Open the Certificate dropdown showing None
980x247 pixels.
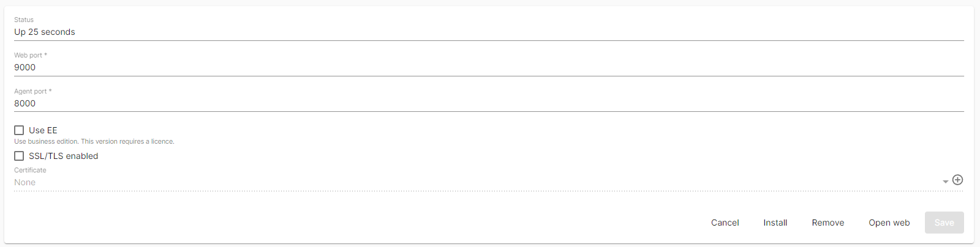point(429,182)
